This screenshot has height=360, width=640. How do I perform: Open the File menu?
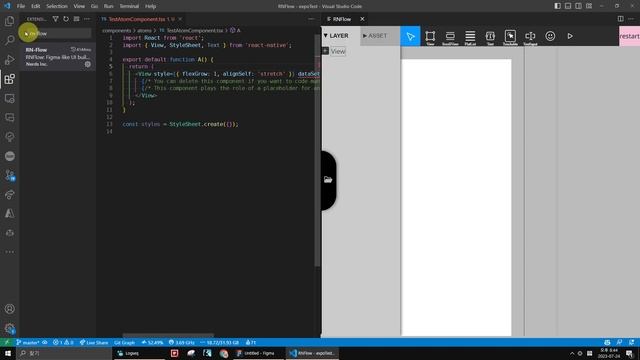pyautogui.click(x=21, y=6)
